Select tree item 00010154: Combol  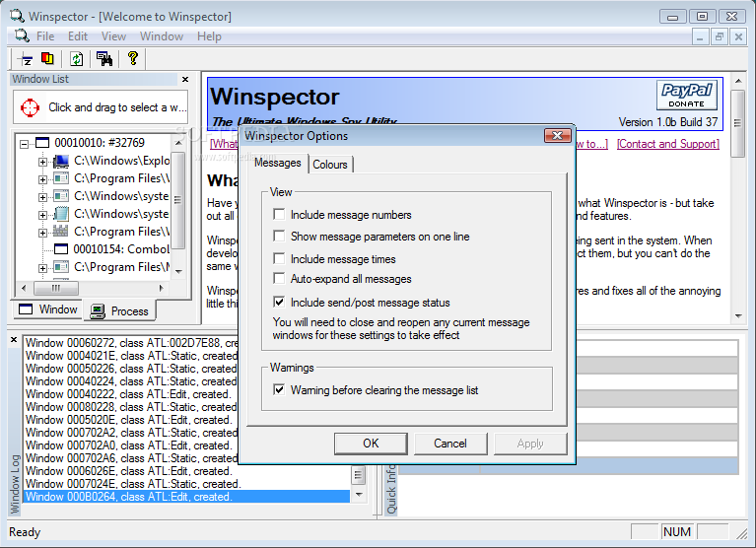tap(121, 249)
